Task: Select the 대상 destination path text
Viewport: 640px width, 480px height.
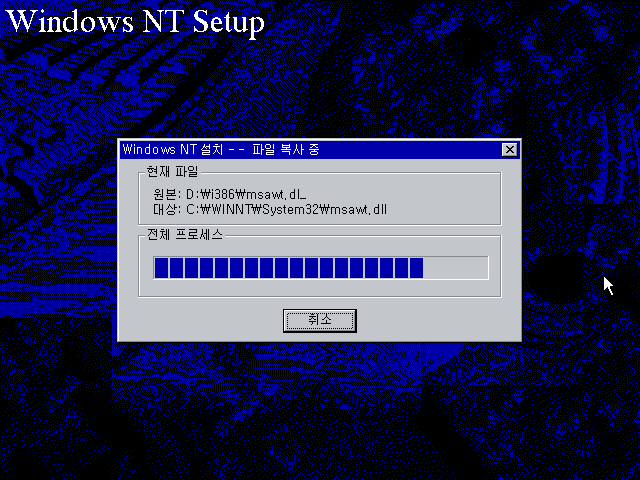Action: click(270, 209)
